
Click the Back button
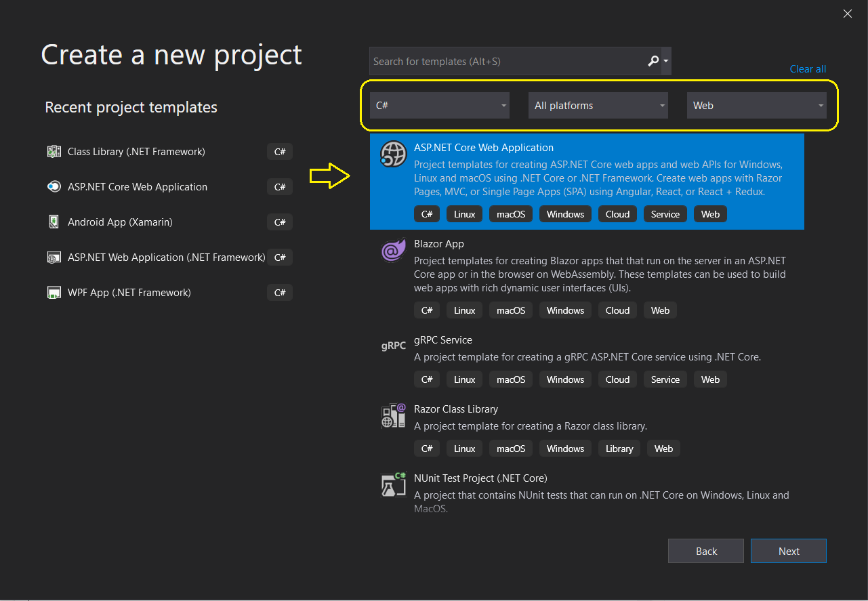pyautogui.click(x=706, y=551)
